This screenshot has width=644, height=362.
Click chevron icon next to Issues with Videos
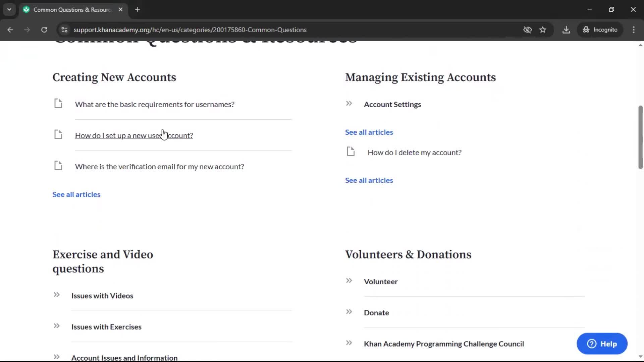coord(56,295)
